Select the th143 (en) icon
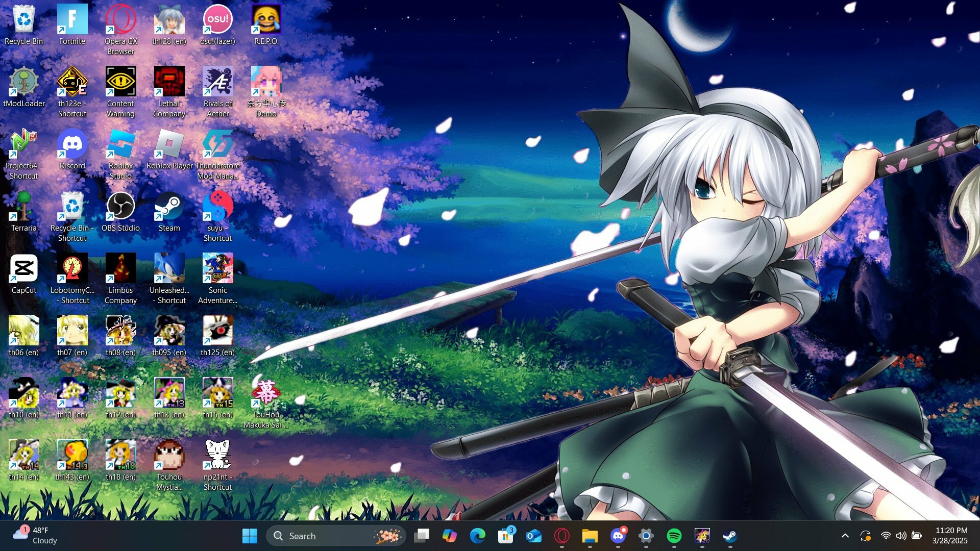Screen dimensions: 980x551 click(x=72, y=460)
